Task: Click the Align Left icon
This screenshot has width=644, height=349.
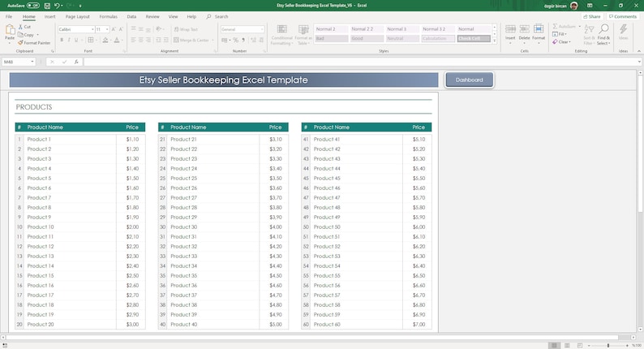Action: (133, 40)
